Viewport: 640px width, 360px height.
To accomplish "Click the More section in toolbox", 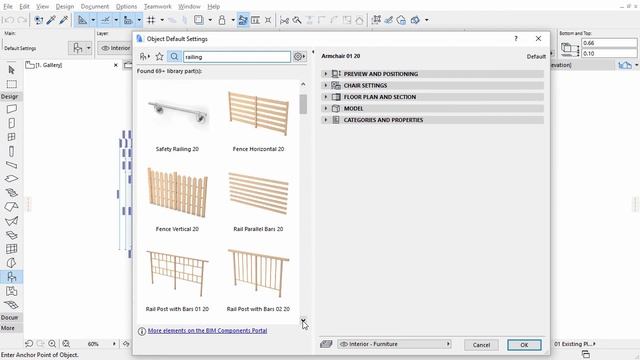I will pos(11,328).
